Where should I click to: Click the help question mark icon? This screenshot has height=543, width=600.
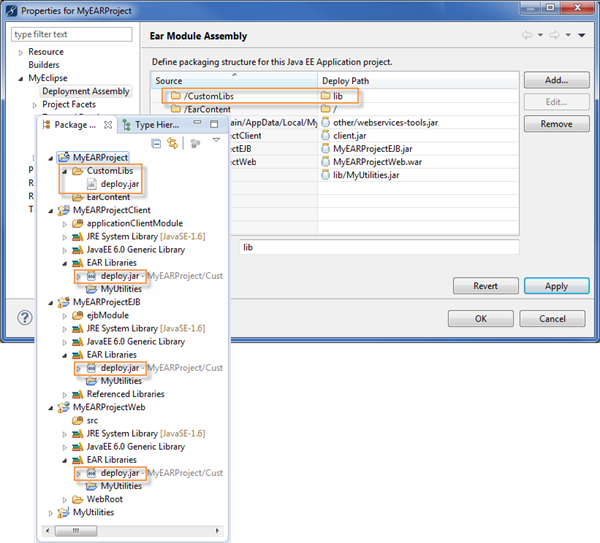(x=25, y=318)
